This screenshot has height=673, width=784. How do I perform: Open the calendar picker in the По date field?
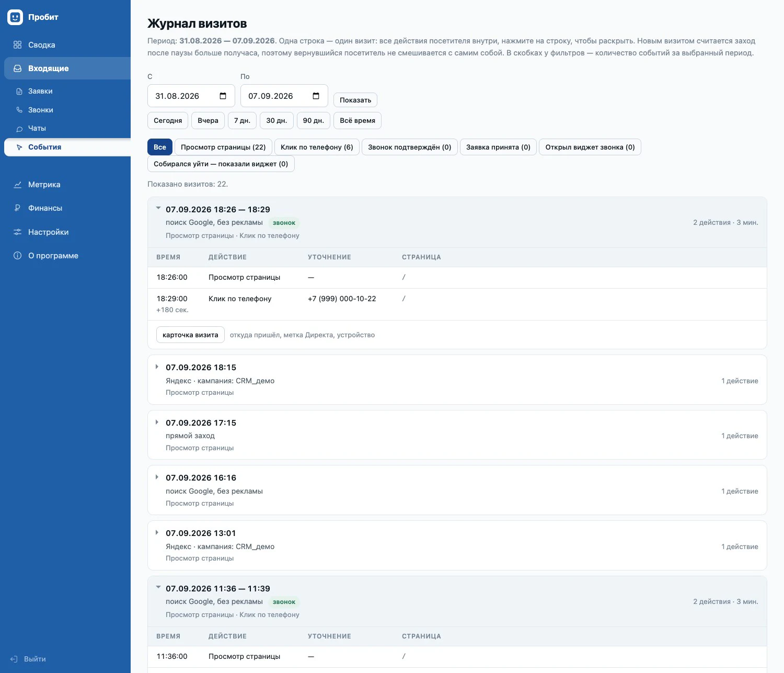pos(316,96)
